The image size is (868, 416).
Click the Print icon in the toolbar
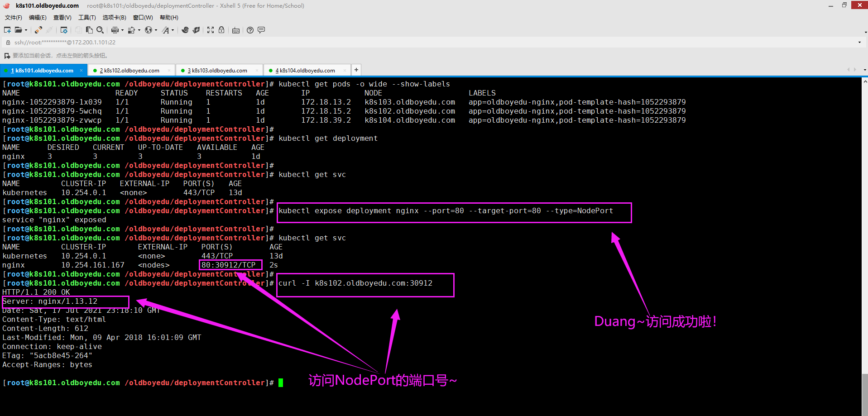point(115,30)
